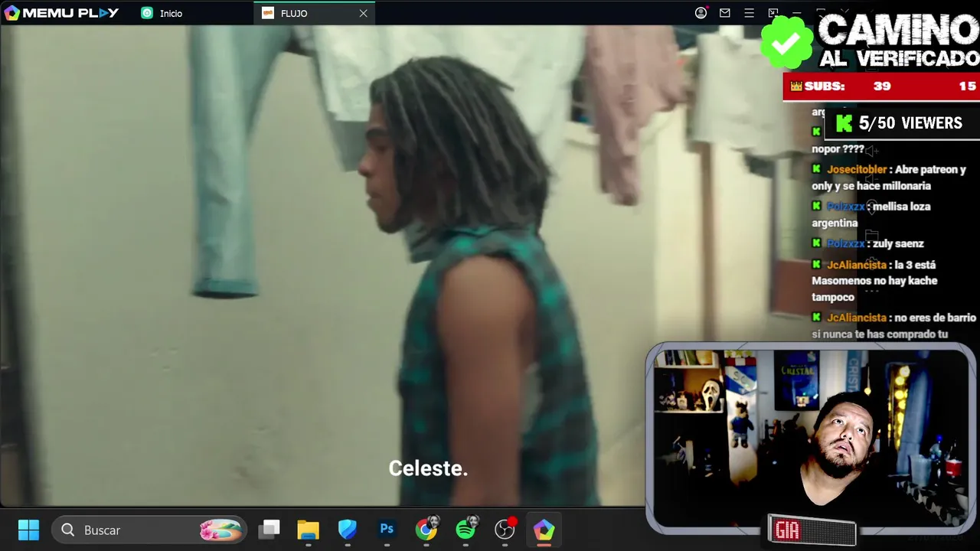Click the 'nopor ????' chat message
Image resolution: width=980 pixels, height=551 pixels.
pyautogui.click(x=838, y=149)
